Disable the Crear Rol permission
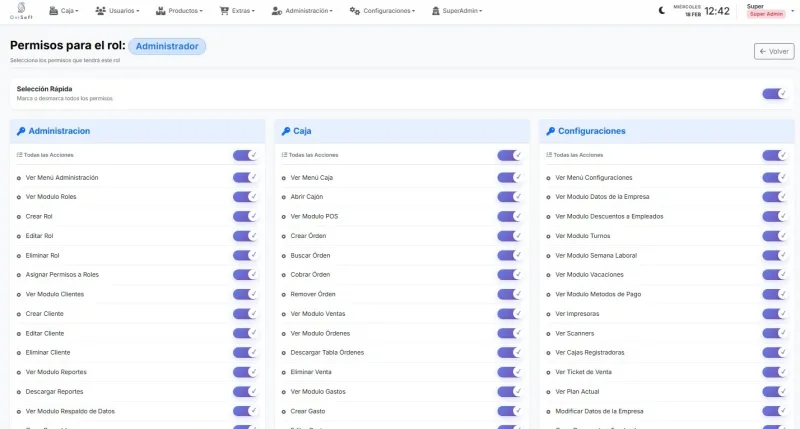 245,216
